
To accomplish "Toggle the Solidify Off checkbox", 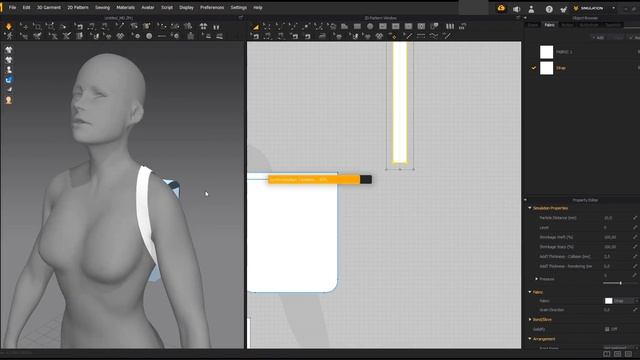I will 607,329.
